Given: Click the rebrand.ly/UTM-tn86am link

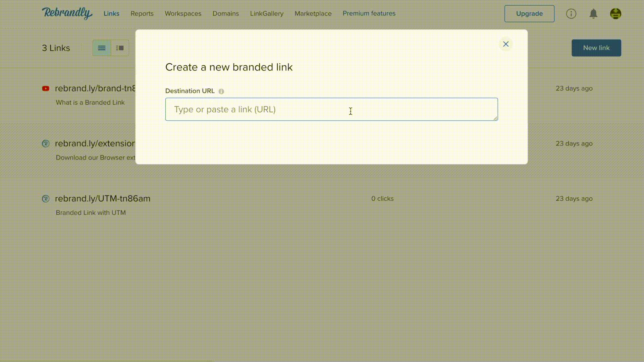Looking at the screenshot, I should [x=103, y=198].
